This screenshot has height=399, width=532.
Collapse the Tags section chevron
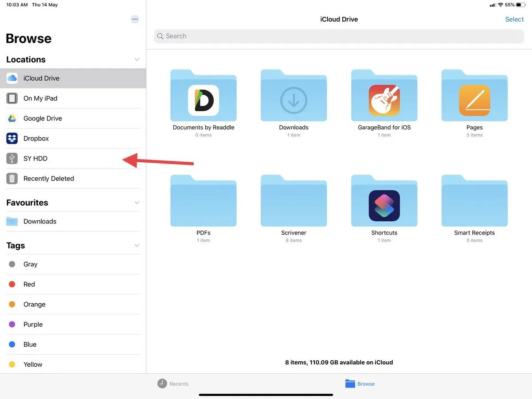click(137, 246)
